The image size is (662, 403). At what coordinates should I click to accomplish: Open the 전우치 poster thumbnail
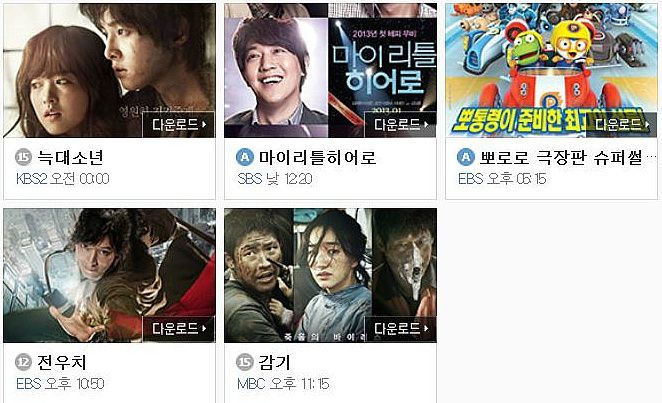[109, 275]
